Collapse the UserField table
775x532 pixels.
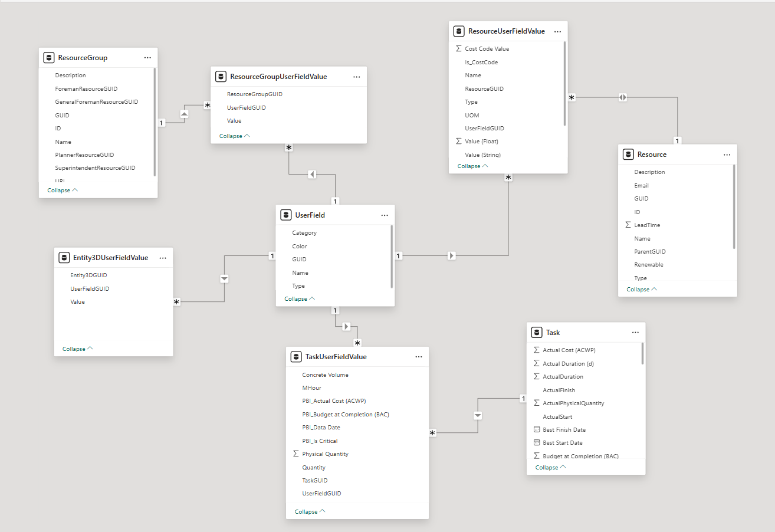(300, 299)
